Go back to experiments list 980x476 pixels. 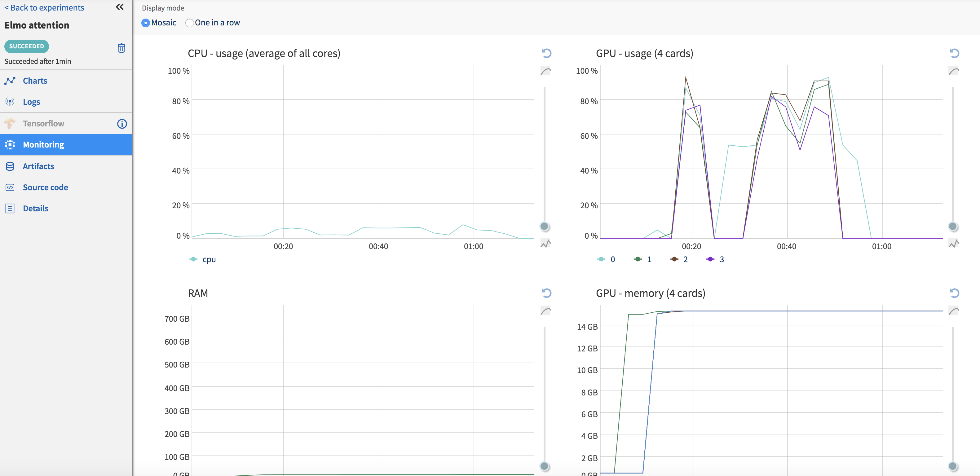pos(44,8)
